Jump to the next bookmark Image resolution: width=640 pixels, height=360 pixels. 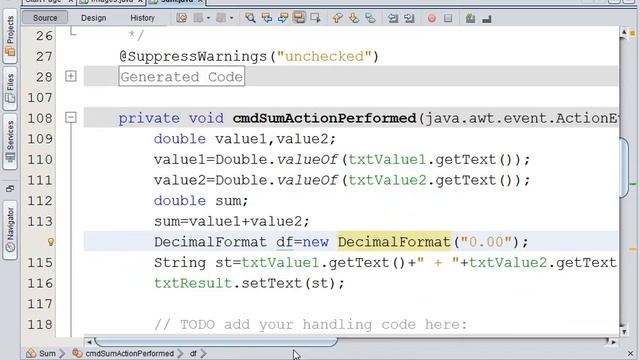click(353, 18)
